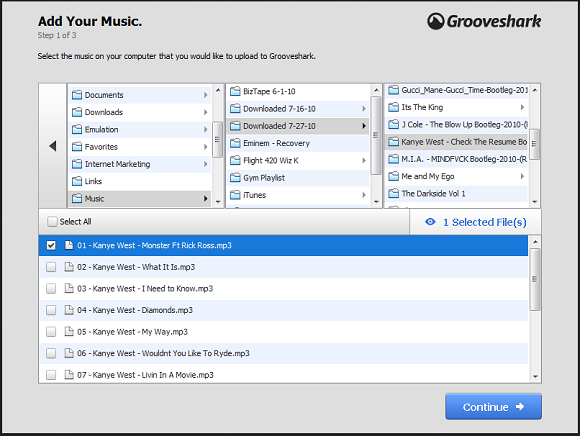Click scroll-down arrow of the file list

tap(535, 377)
